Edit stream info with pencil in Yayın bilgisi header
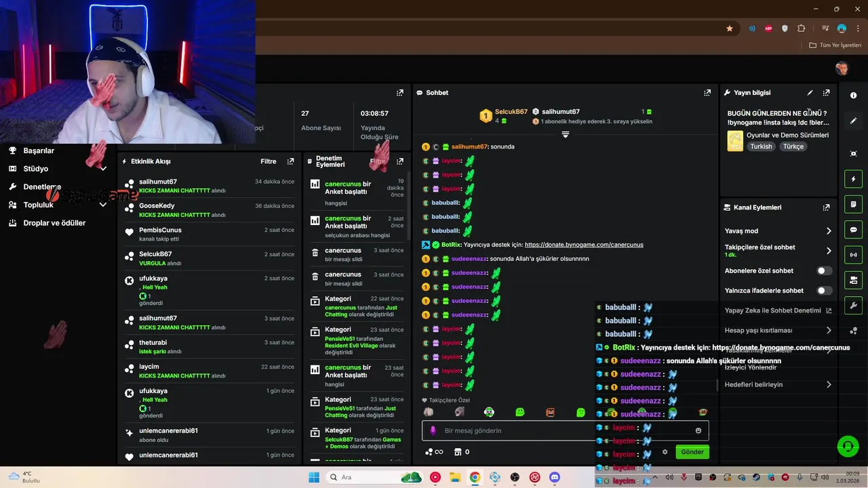Screen dimensions: 868x488 click(810, 93)
